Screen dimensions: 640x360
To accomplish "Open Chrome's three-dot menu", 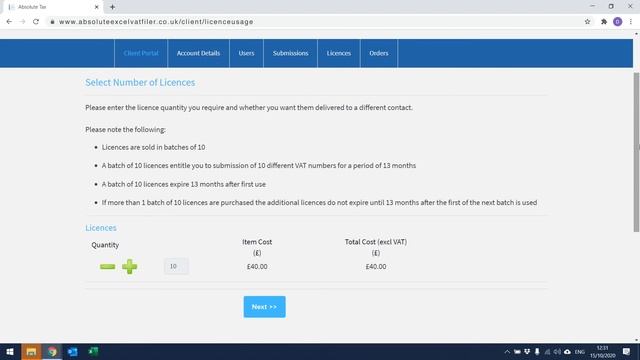I will tap(631, 22).
